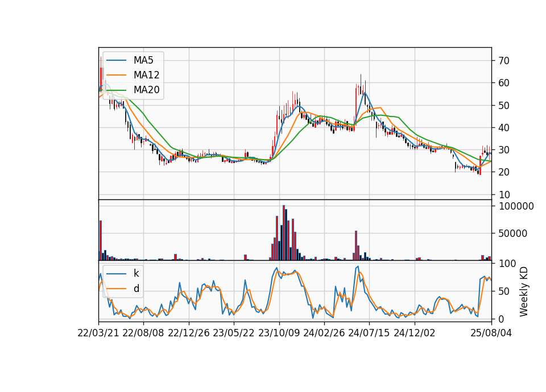Screen dimensions: 546x392
Task: Click the 22/03/21 date tick label
Action: tap(98, 333)
